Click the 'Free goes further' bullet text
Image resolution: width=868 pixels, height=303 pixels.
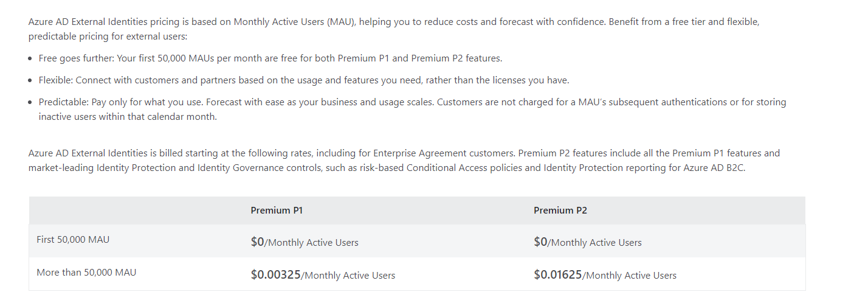[270, 58]
